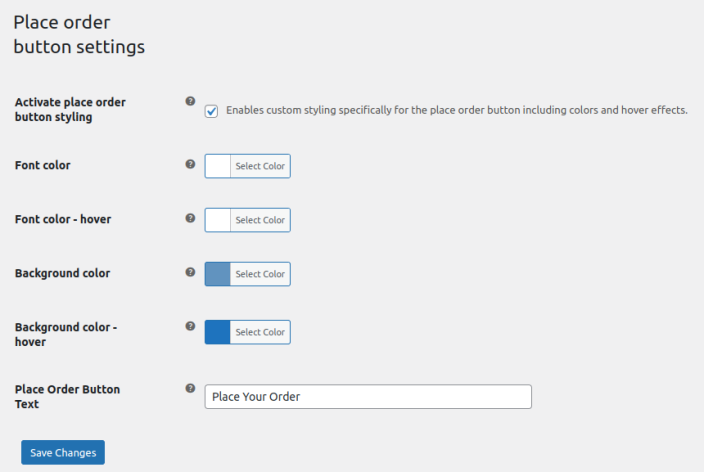This screenshot has height=472, width=704.
Task: Click the Activate place order button styling label
Action: click(70, 109)
